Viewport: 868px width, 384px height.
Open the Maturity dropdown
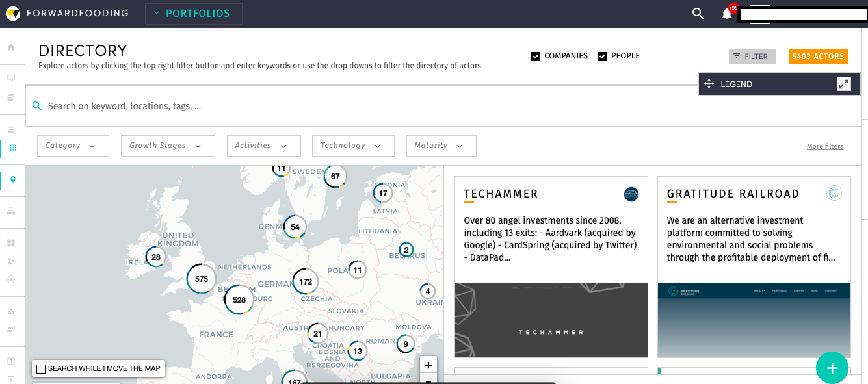coord(441,146)
